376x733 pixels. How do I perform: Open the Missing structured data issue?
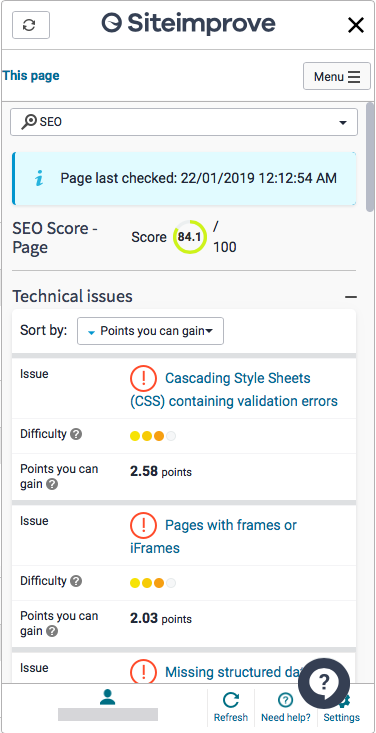[234, 672]
